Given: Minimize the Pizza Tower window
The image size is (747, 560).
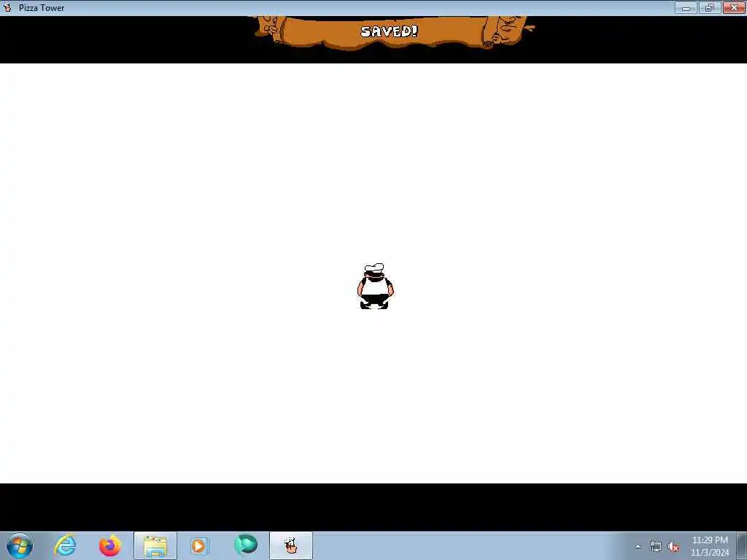Looking at the screenshot, I should (686, 7).
